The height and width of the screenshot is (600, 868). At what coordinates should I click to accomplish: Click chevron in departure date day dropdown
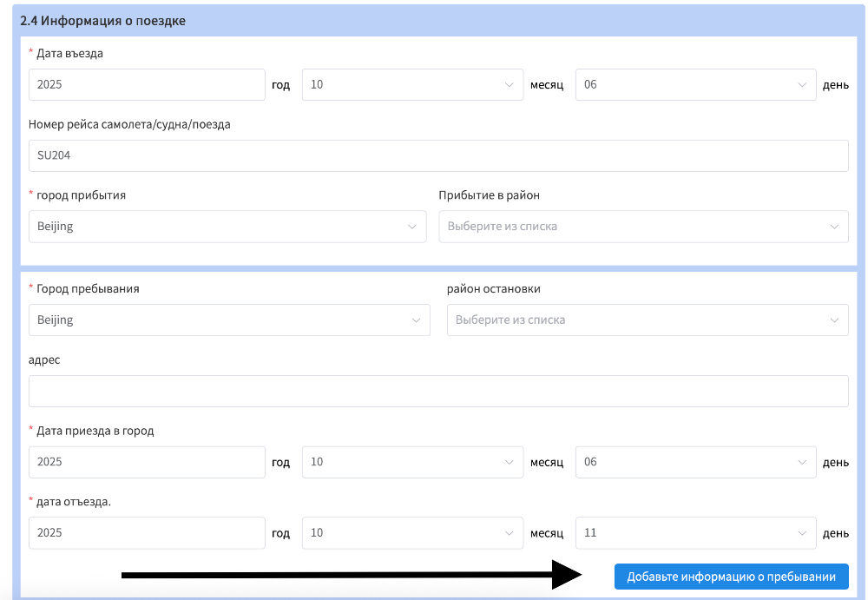click(802, 533)
